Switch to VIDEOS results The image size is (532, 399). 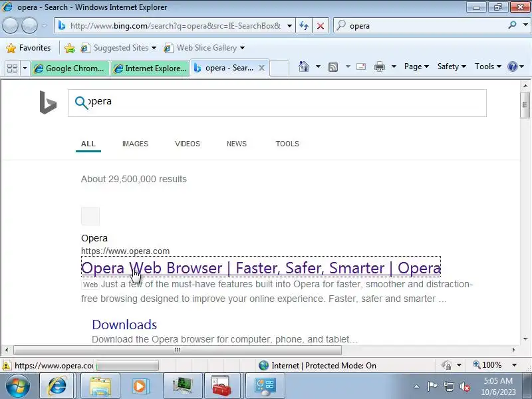pyautogui.click(x=188, y=144)
